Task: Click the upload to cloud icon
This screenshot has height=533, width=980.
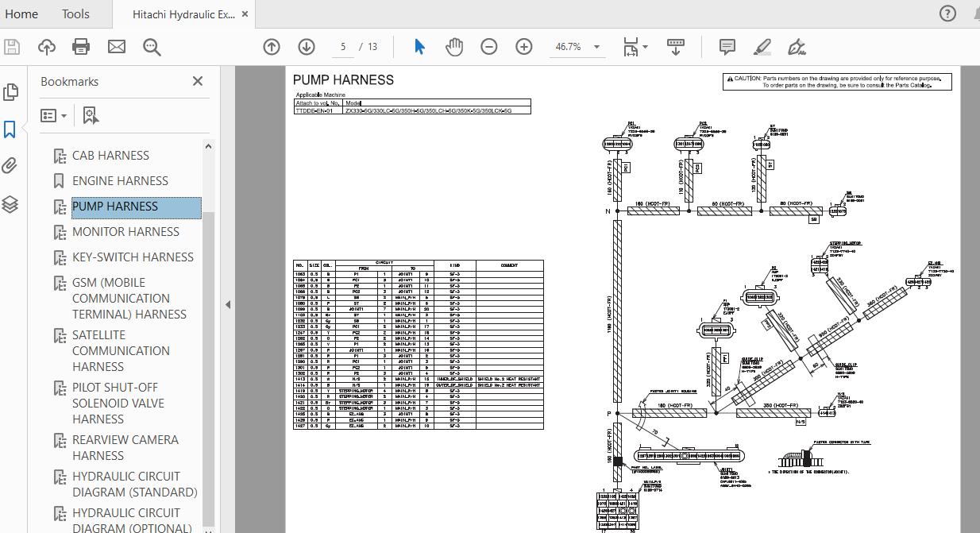Action: coord(47,47)
